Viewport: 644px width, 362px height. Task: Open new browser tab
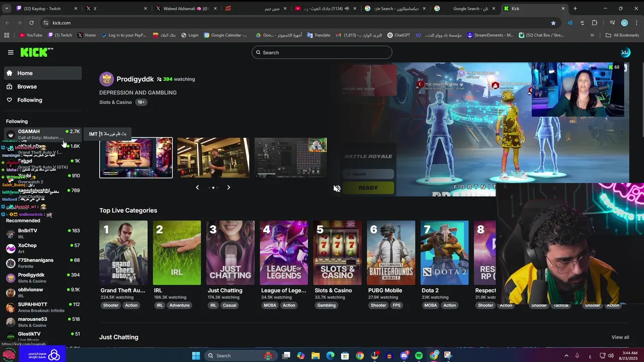coord(575,9)
